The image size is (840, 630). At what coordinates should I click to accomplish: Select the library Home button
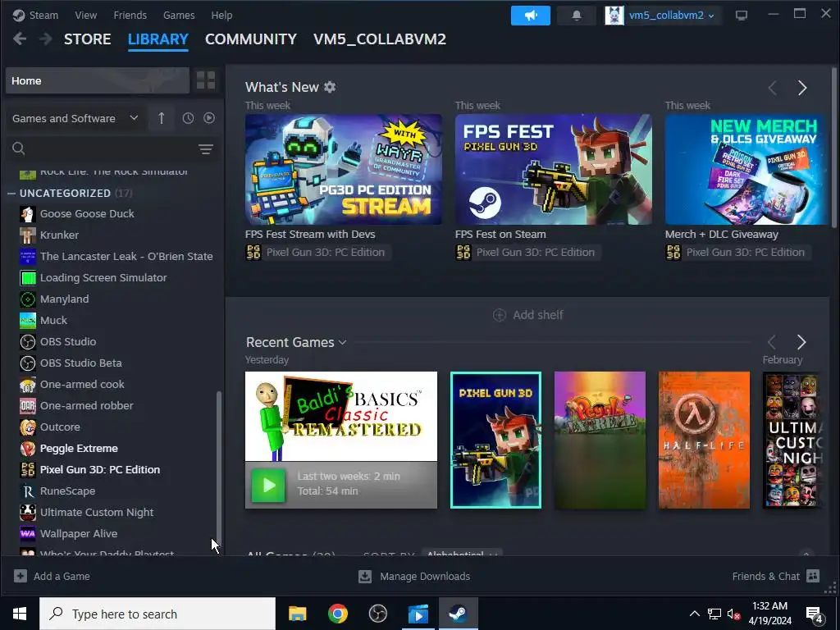point(98,81)
